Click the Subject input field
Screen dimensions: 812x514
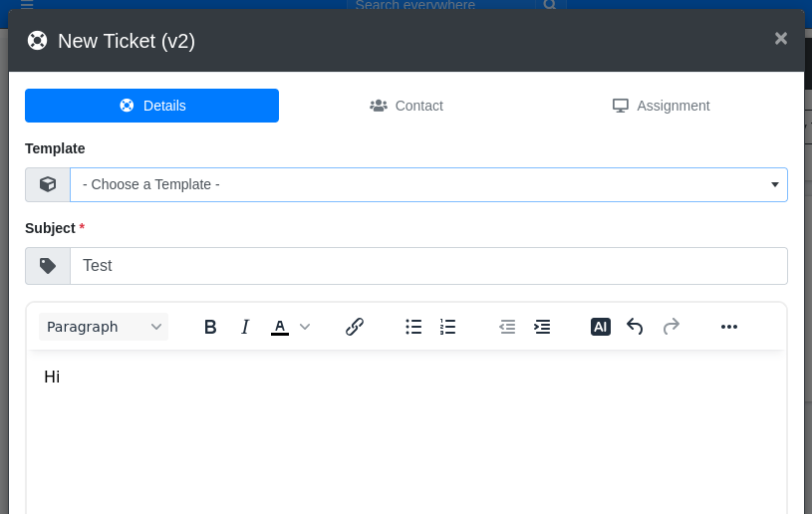428,266
